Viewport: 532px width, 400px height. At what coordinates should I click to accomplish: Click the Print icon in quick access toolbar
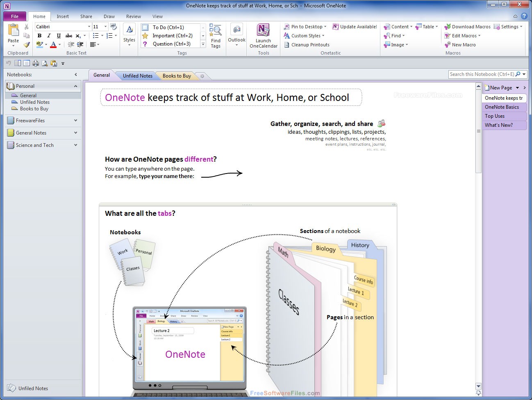36,63
